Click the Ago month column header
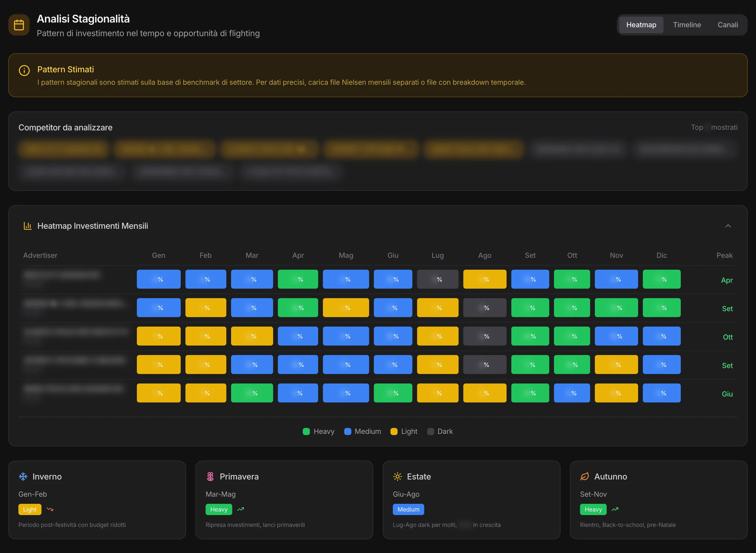 click(x=484, y=255)
